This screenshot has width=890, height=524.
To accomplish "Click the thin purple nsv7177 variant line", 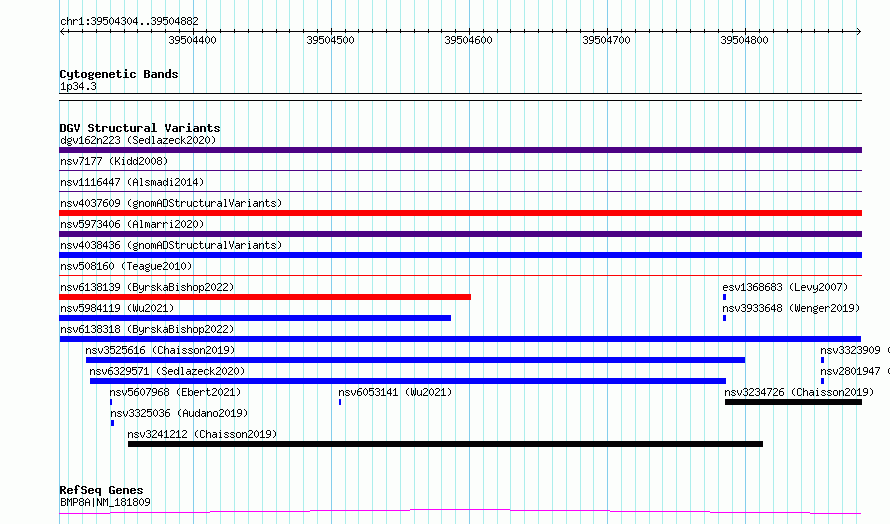I will point(460,171).
